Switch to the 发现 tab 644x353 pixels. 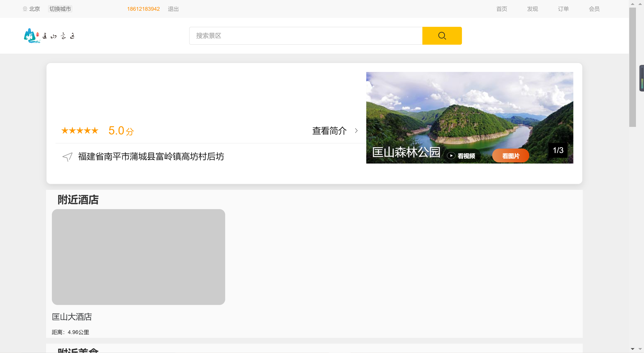click(x=532, y=9)
